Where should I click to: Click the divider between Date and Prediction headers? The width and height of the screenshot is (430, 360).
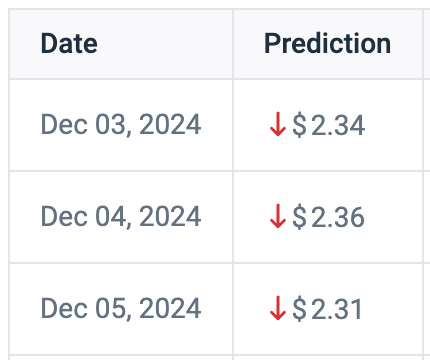[233, 44]
